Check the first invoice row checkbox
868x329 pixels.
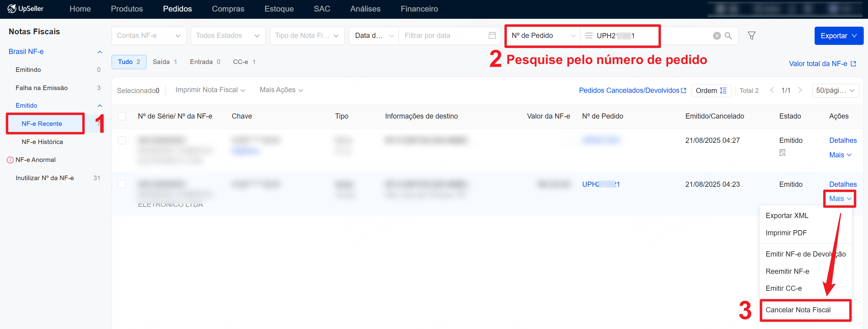point(122,140)
